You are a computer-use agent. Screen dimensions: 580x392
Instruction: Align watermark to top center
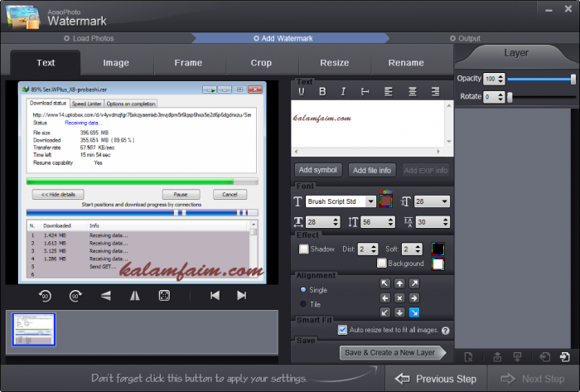pyautogui.click(x=399, y=283)
